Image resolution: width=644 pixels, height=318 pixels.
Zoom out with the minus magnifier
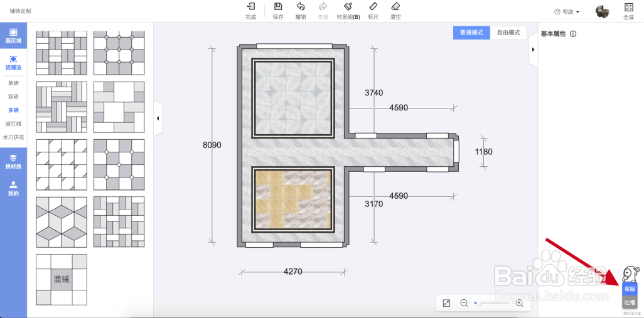[x=464, y=303]
